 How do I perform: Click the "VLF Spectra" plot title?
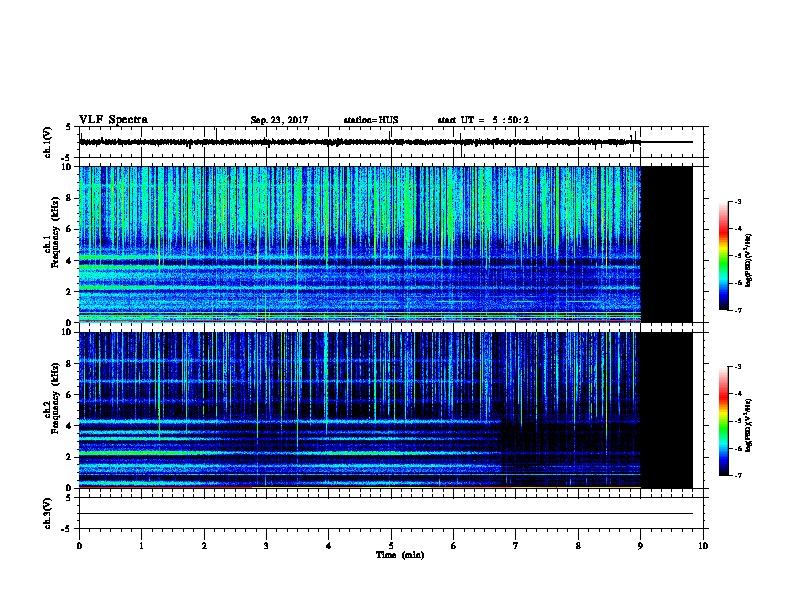pyautogui.click(x=113, y=120)
